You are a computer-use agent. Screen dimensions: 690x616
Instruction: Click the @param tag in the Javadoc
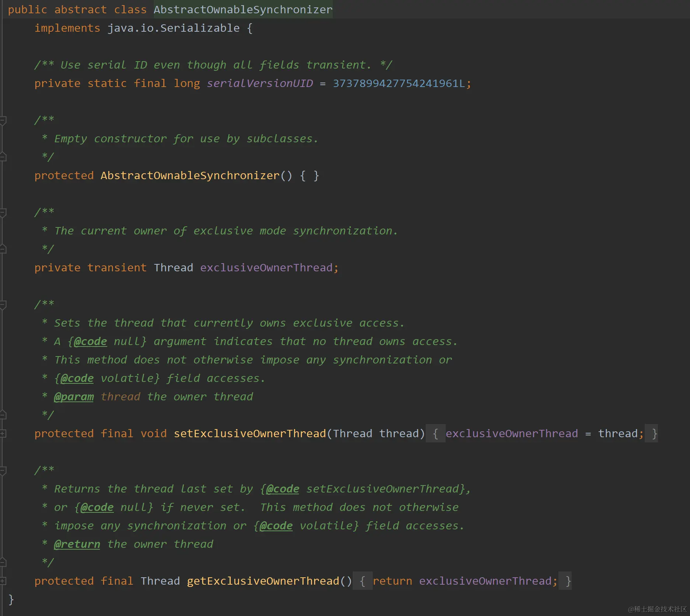(x=74, y=397)
